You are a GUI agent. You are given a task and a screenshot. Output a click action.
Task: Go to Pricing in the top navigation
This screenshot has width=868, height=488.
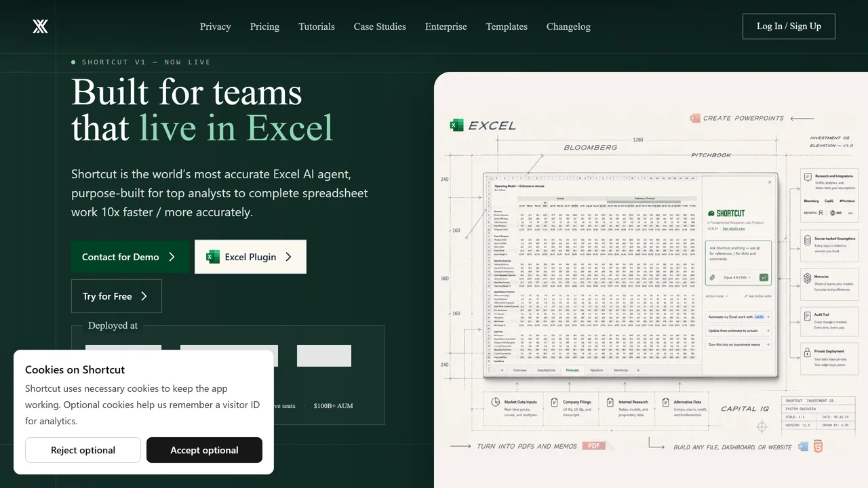[264, 26]
